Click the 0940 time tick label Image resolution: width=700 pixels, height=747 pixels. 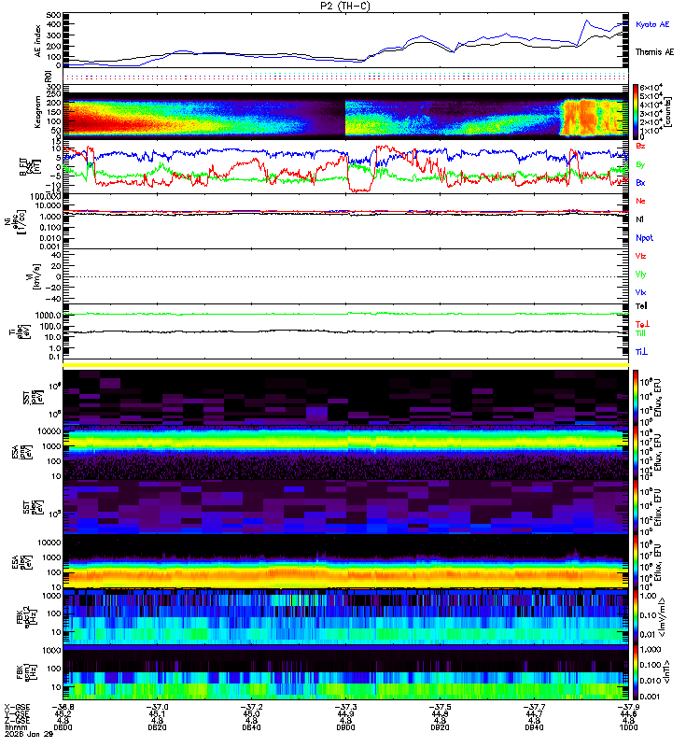coord(534,727)
